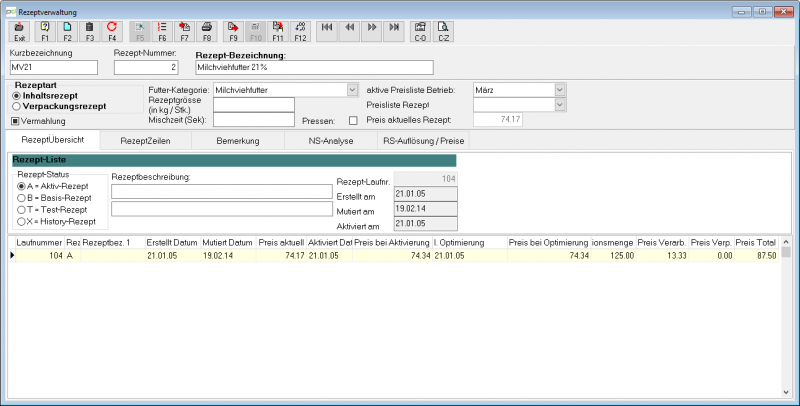This screenshot has height=406, width=800.
Task: Click the Mischzeit (Sek) input field
Action: [254, 120]
